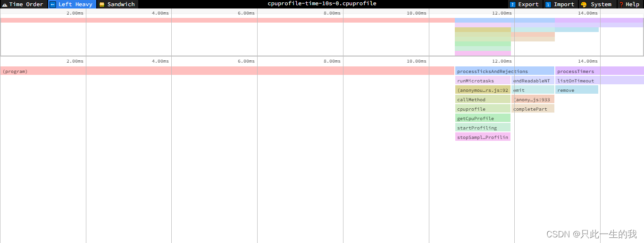Click the runMicrotasks frame
644x243 pixels.
point(483,81)
